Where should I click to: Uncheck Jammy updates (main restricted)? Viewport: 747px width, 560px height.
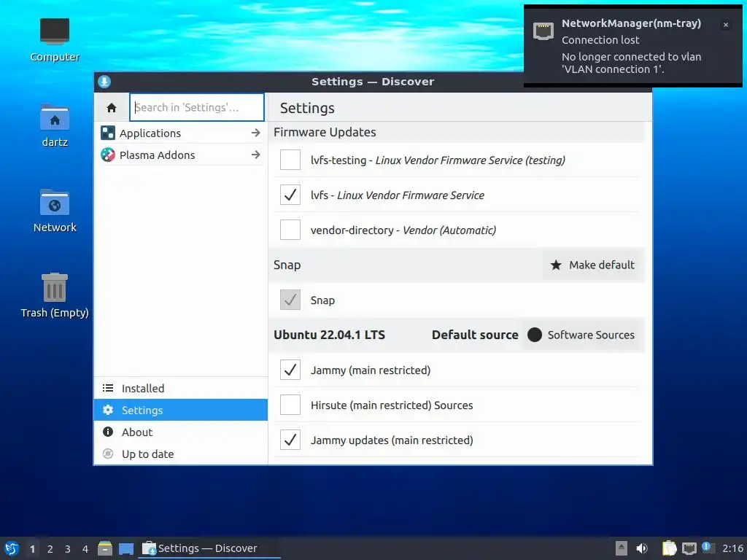coord(290,440)
